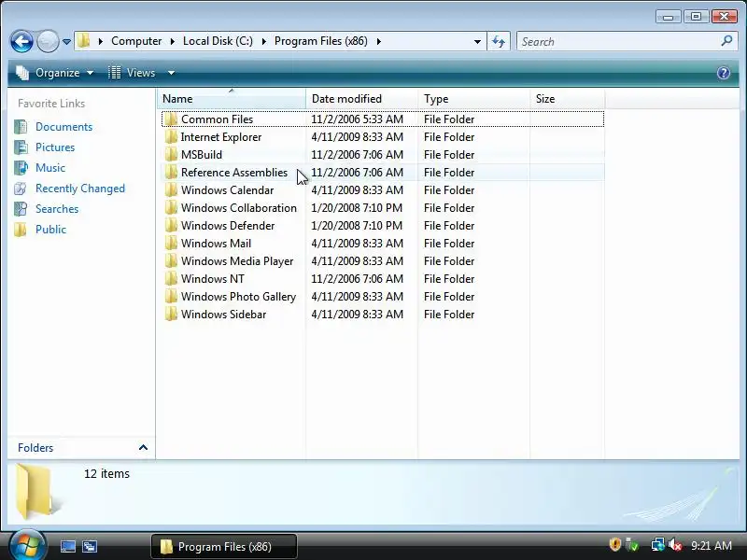Select Local Disk (C:) in the breadcrumb

tap(218, 41)
